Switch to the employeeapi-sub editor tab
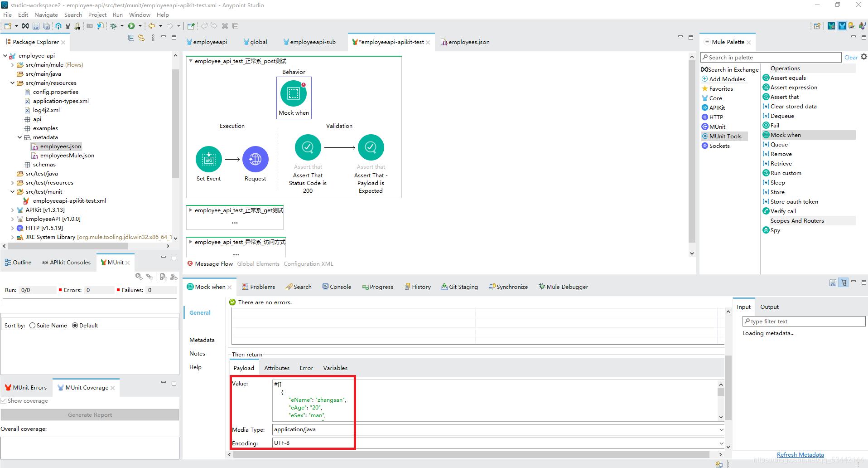The image size is (868, 468). tap(309, 42)
